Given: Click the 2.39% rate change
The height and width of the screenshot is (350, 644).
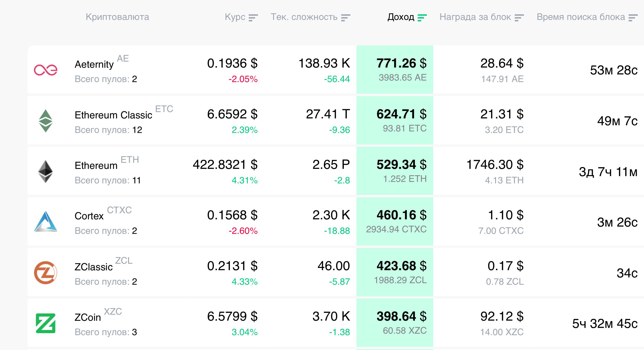Looking at the screenshot, I should pos(244,130).
